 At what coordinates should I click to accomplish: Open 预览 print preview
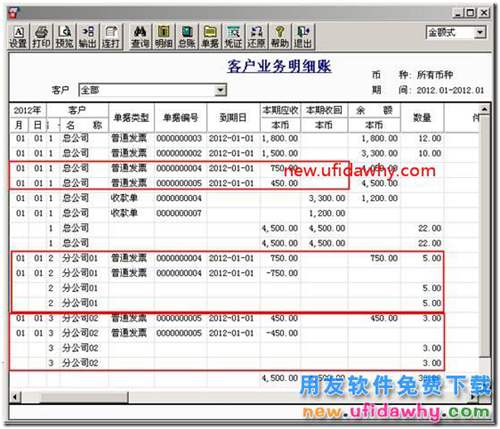[64, 37]
